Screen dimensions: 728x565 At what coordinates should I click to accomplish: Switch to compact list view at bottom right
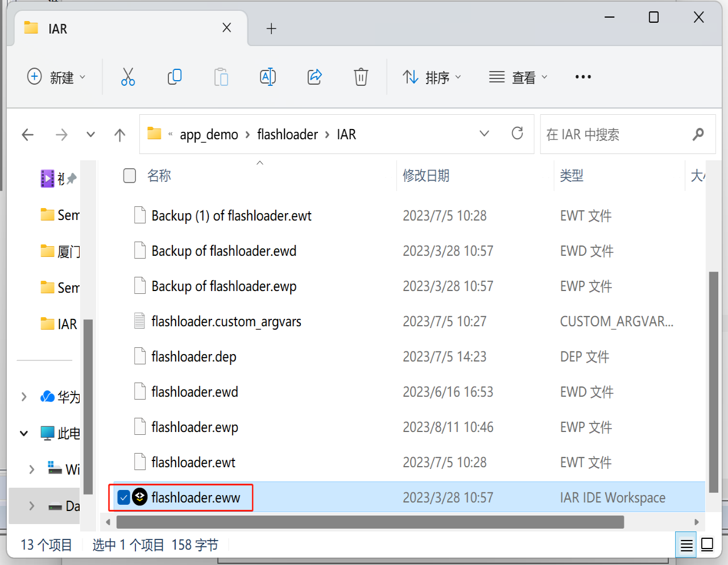[686, 545]
